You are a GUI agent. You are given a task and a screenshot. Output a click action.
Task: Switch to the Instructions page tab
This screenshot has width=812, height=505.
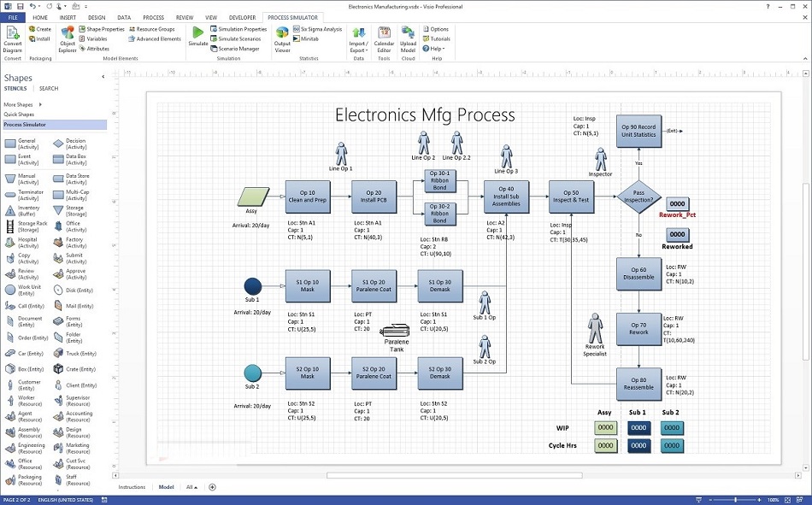[x=132, y=487]
